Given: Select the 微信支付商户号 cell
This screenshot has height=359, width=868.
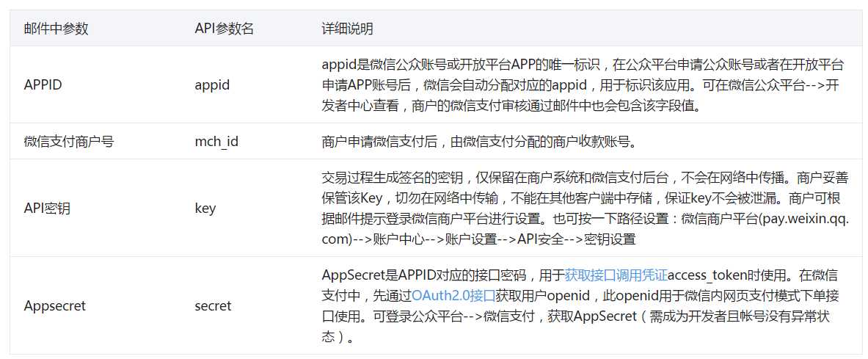Looking at the screenshot, I should pyautogui.click(x=69, y=141).
